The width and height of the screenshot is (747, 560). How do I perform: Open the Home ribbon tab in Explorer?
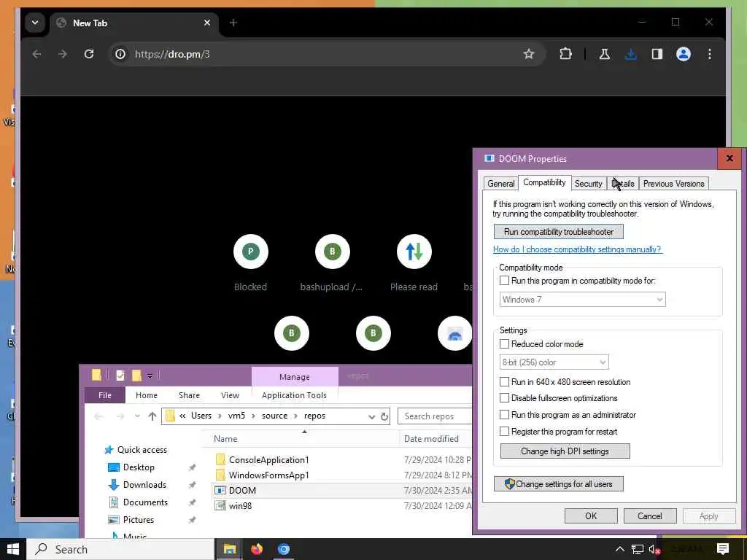coord(146,395)
